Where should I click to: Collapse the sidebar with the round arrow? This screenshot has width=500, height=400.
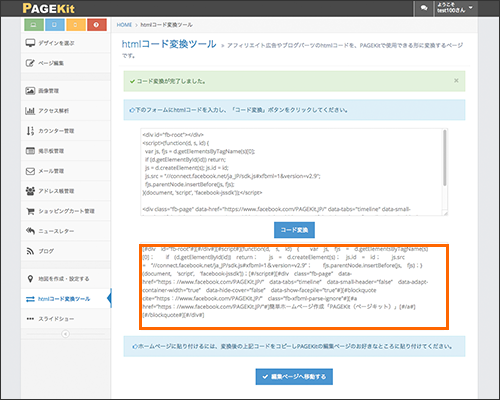coord(66,334)
